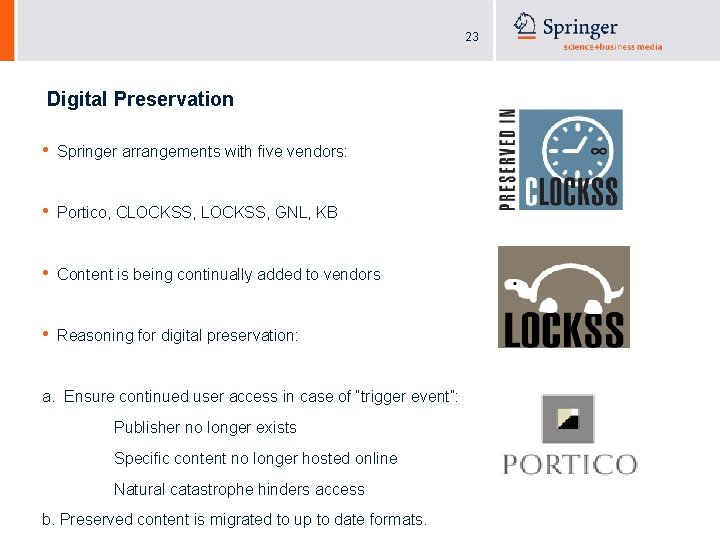The image size is (720, 540).
Task: Click 'Specific content no longer hosted online'
Action: click(256, 459)
